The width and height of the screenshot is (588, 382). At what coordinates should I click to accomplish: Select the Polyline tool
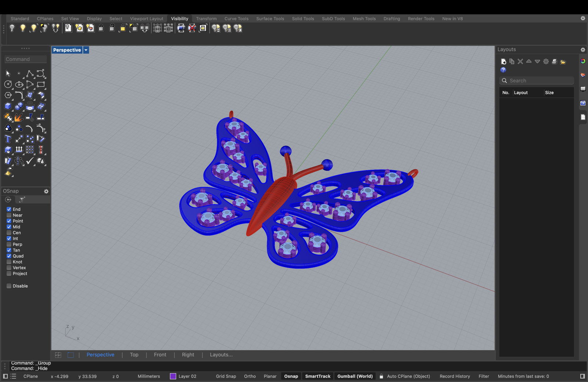coord(29,74)
